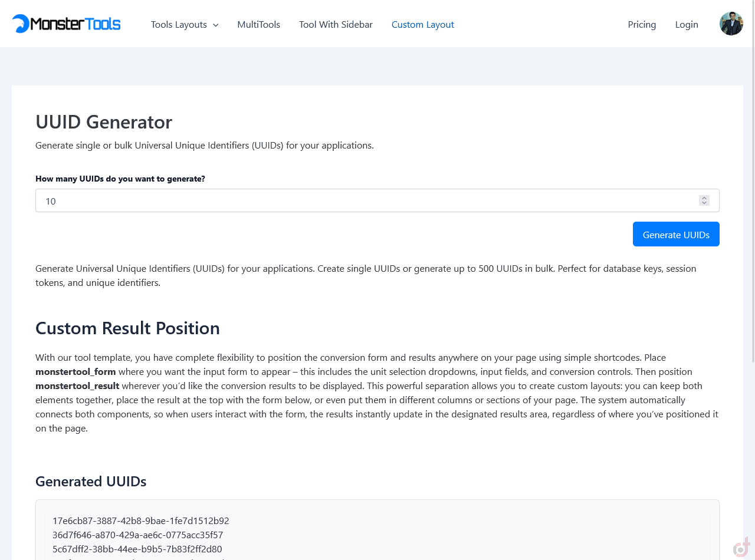This screenshot has width=755, height=560.
Task: Decrease UUID count with down arrow
Action: [704, 203]
